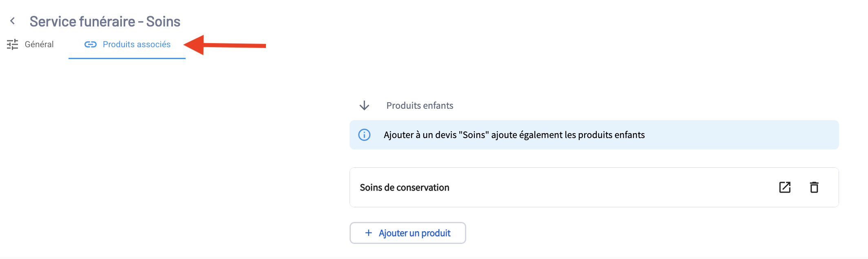Click the blue underline under Produits associés
Screen dimensions: 868x259
(x=127, y=58)
